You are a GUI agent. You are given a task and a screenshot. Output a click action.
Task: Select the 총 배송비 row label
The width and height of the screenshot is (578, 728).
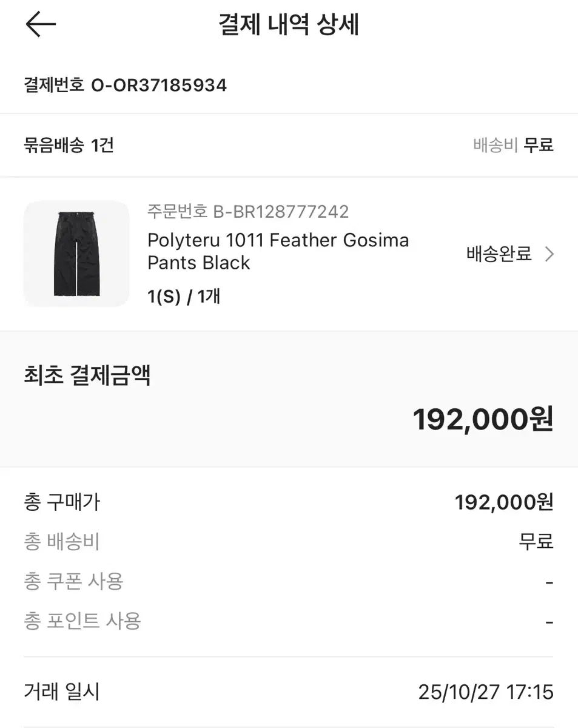pyautogui.click(x=62, y=542)
